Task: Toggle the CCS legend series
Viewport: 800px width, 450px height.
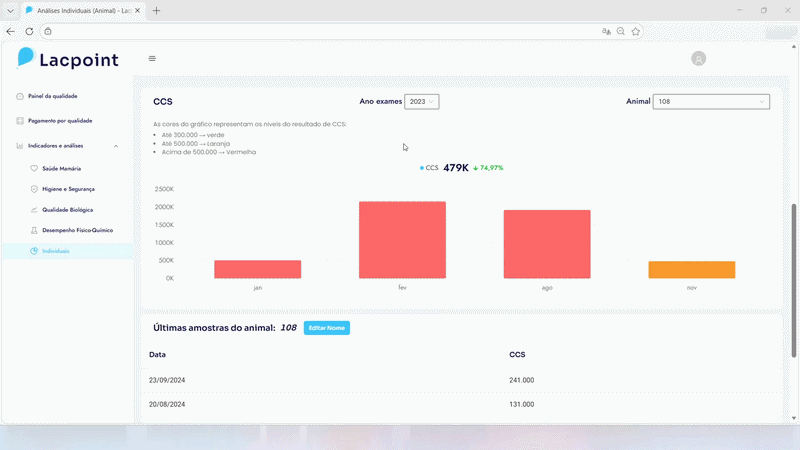Action: [431, 168]
